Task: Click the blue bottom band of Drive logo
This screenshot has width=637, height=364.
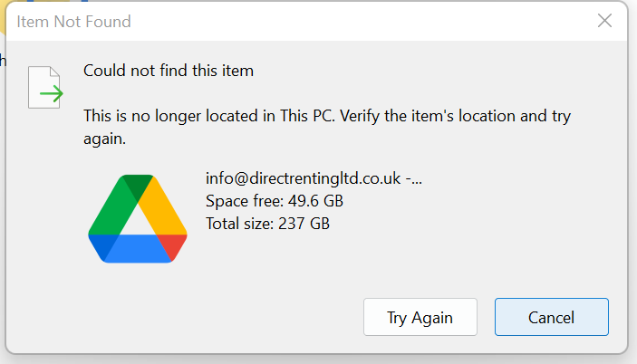Action: pyautogui.click(x=138, y=248)
